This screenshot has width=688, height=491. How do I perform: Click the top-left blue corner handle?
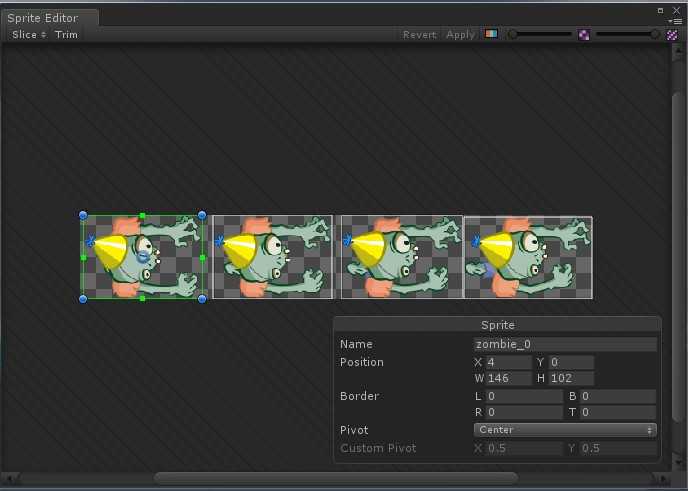coord(83,215)
